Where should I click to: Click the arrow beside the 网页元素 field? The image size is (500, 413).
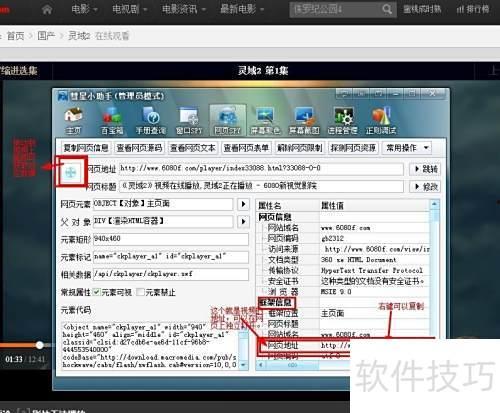click(243, 204)
